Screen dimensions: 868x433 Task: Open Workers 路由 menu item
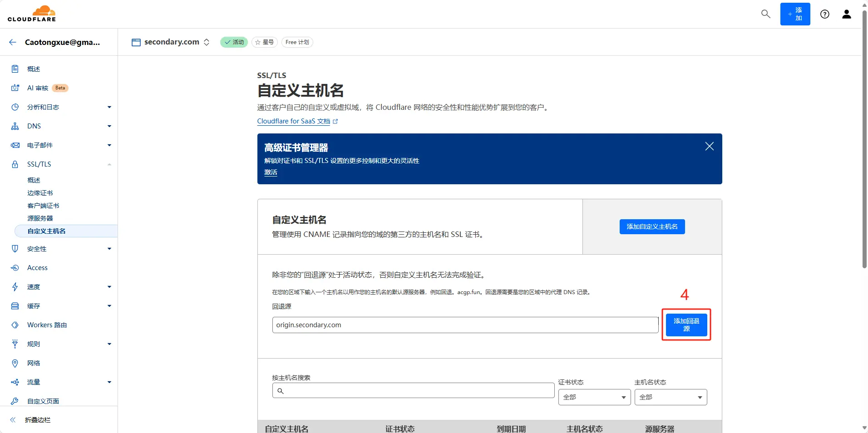click(47, 325)
